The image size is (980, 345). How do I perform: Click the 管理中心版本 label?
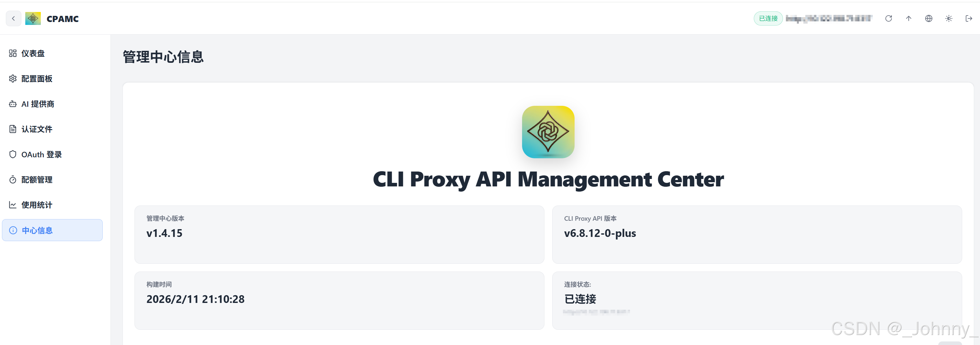coord(166,218)
